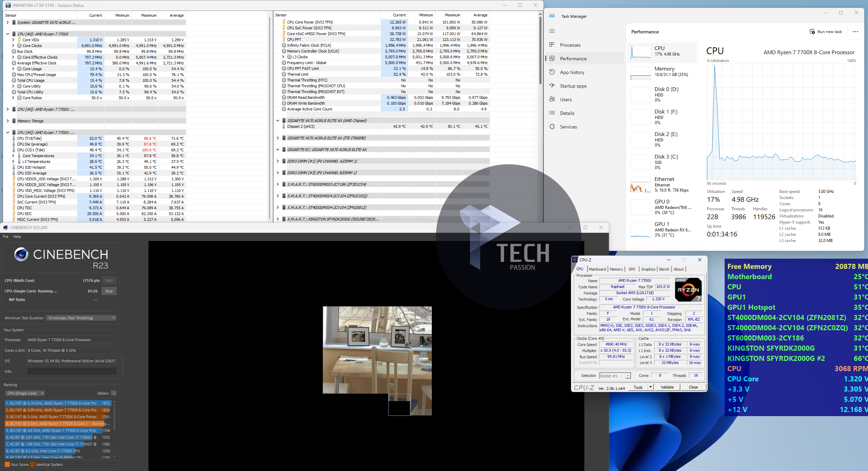
Task: Expand the Core Temperatures sensor group
Action: tap(13, 156)
